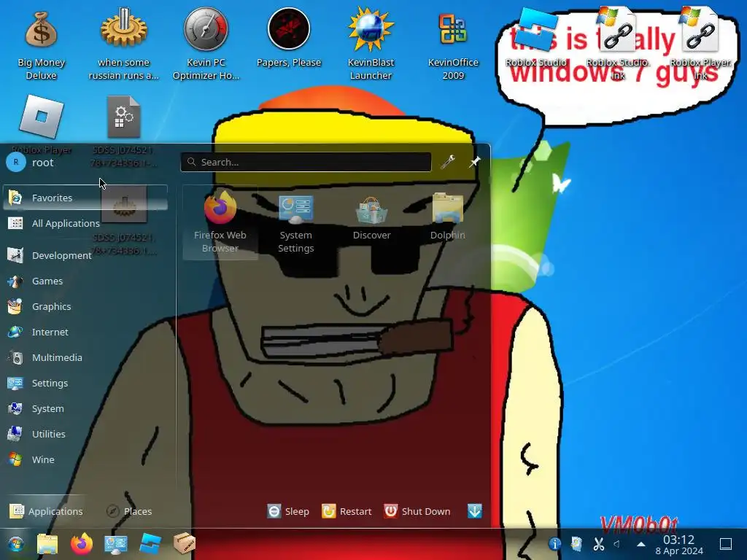The height and width of the screenshot is (560, 747).
Task: Open the package box icon in taskbar
Action: point(185,544)
